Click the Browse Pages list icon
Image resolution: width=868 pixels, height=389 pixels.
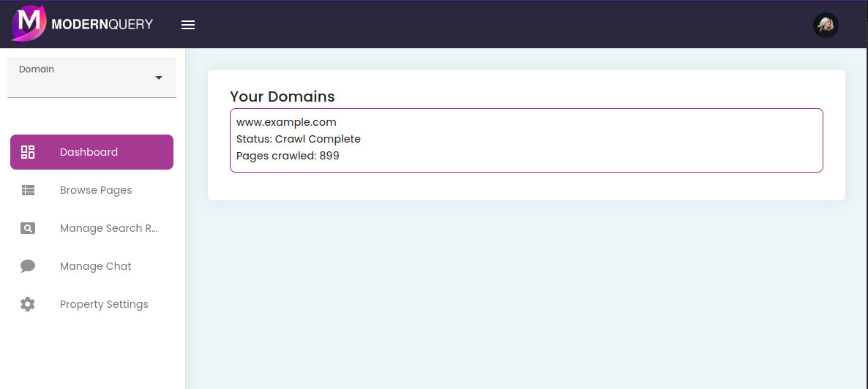(x=28, y=190)
